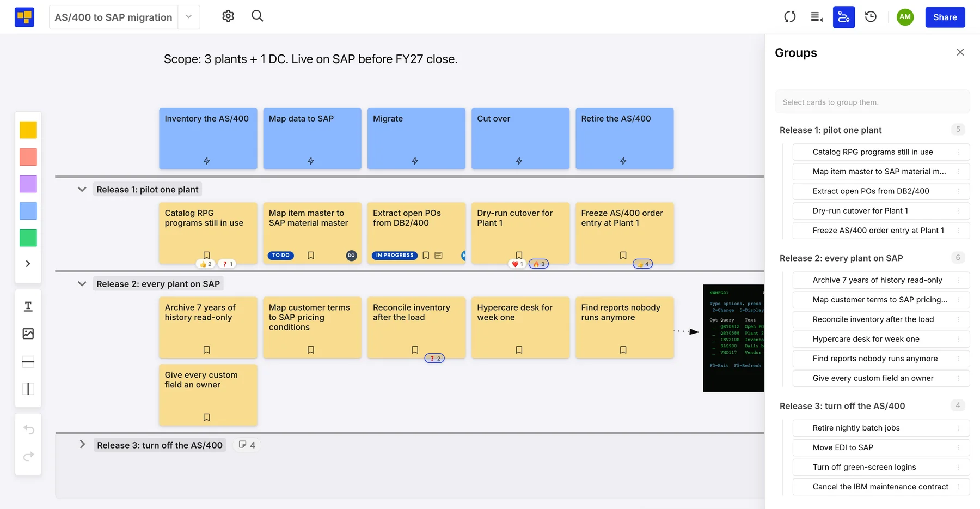Select the insert image tool
The image size is (980, 509).
click(x=28, y=334)
